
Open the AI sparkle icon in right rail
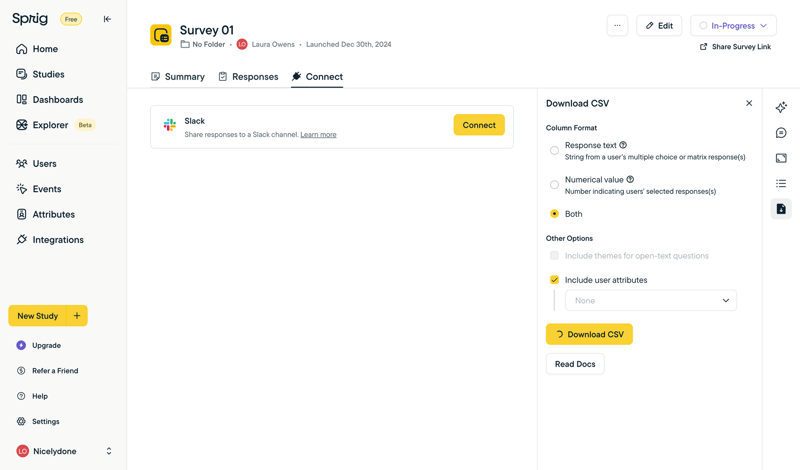click(781, 107)
